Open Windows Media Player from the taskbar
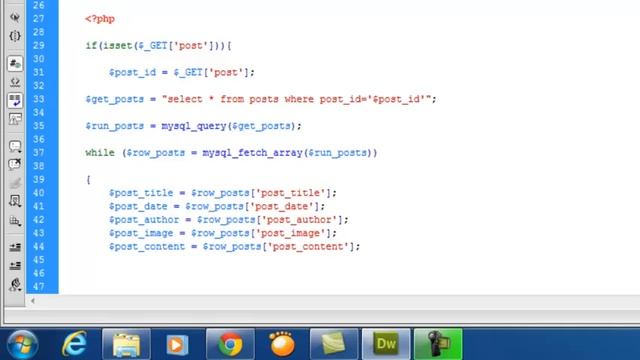This screenshot has height=360, width=640. point(177,344)
